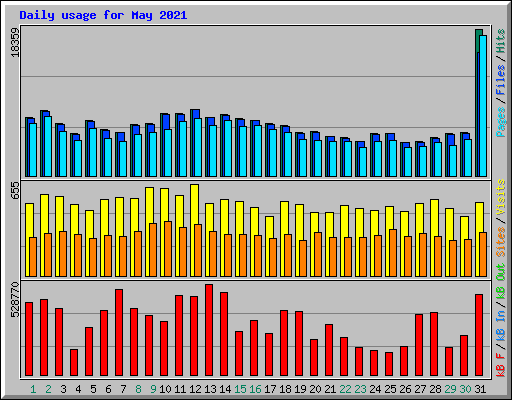
Task: Click day label 10 on the x-axis
Action: pyautogui.click(x=165, y=389)
